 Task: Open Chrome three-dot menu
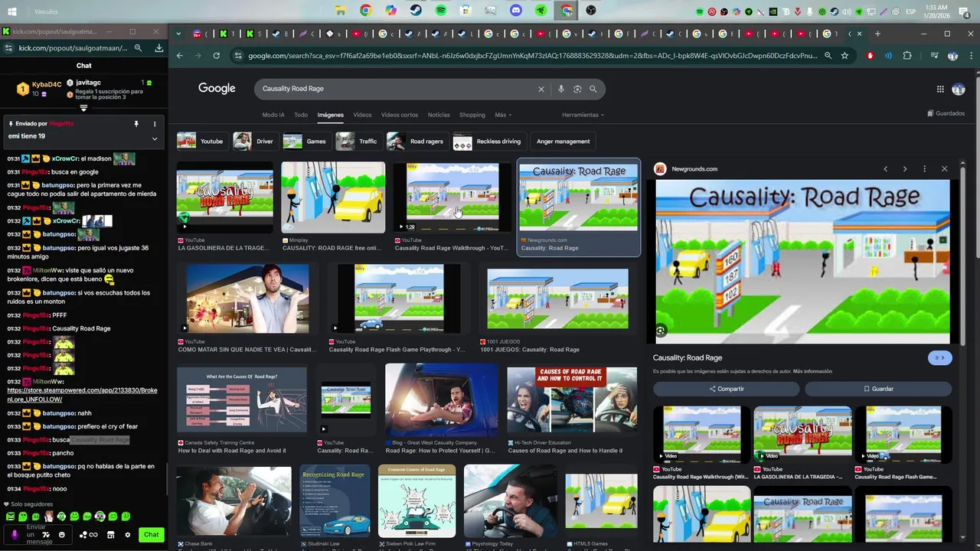(x=970, y=56)
